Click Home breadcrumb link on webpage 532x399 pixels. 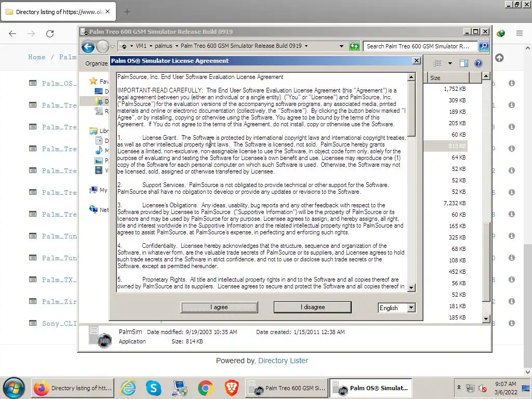pyautogui.click(x=37, y=57)
